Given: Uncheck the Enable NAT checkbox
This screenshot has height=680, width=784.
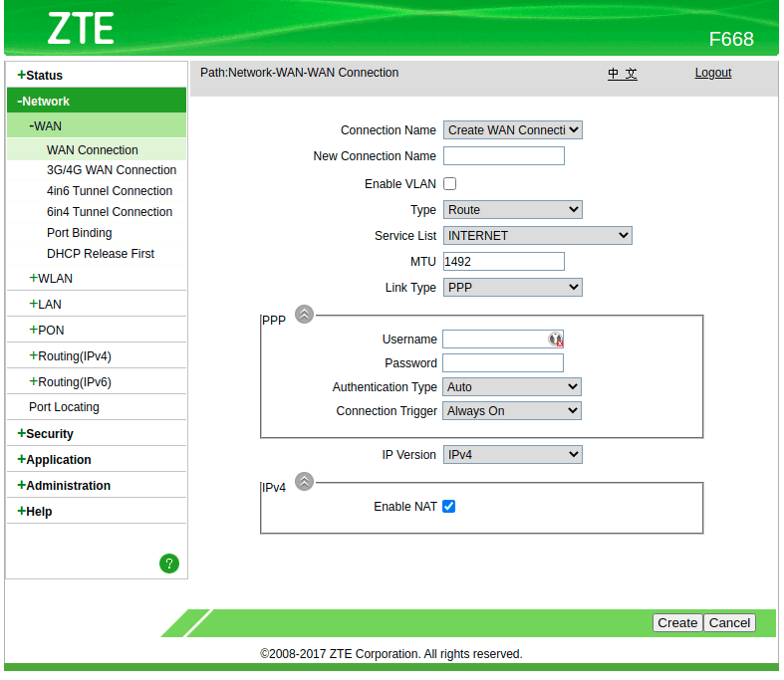Looking at the screenshot, I should pyautogui.click(x=449, y=507).
